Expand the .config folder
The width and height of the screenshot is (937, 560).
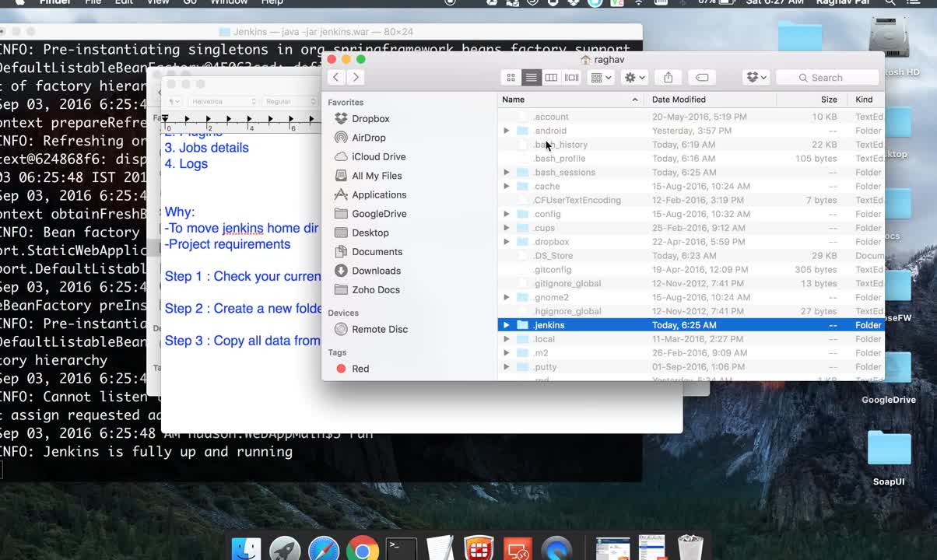coord(507,214)
